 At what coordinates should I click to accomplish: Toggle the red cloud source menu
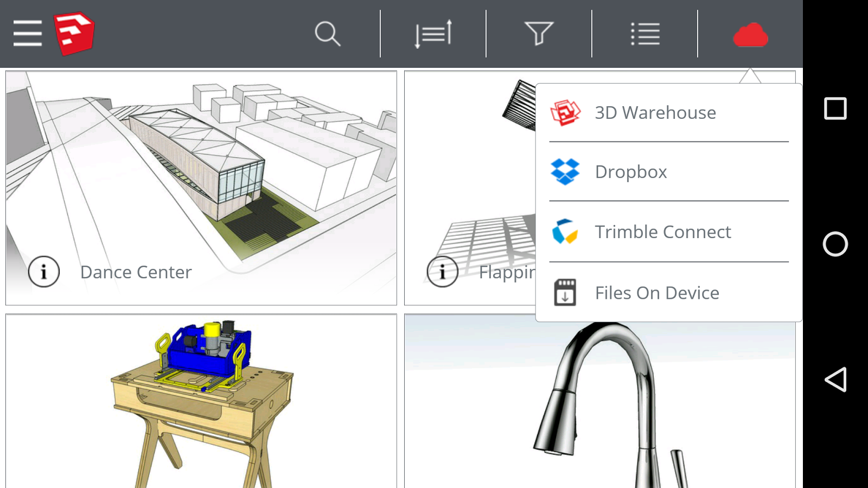(750, 35)
